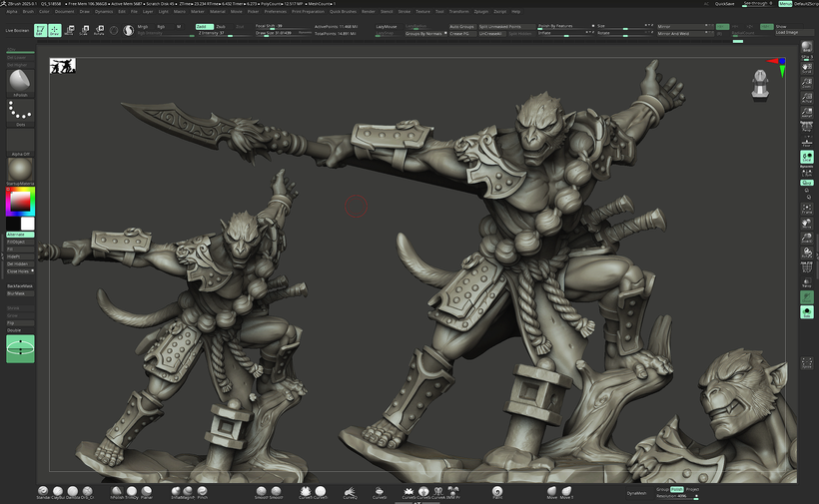Screen dimensions: 819x504
Task: Pick a color from the color picker square
Action: [19, 202]
